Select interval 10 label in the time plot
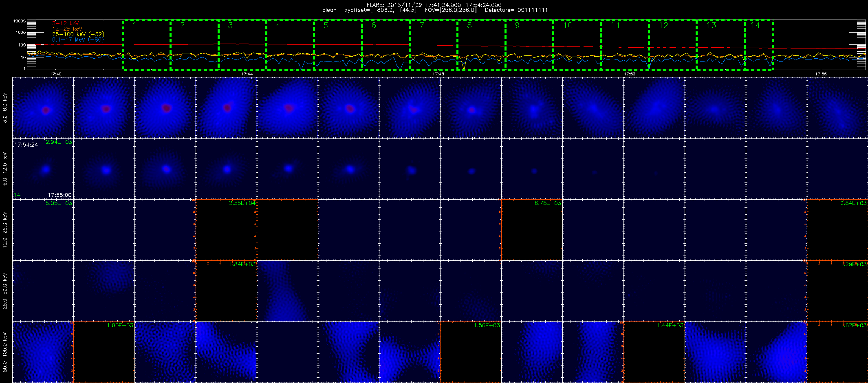Screen dimensions: 868x383 (x=568, y=25)
